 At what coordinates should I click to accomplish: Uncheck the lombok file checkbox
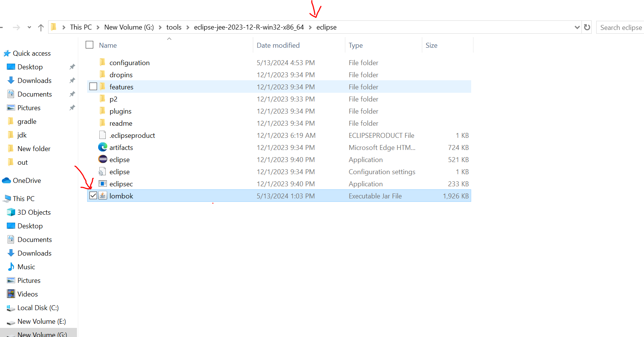(x=93, y=196)
